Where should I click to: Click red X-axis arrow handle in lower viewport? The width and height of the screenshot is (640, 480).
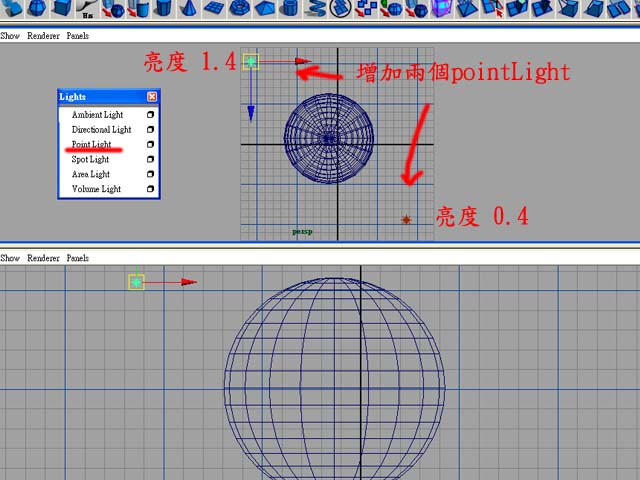pyautogui.click(x=189, y=282)
